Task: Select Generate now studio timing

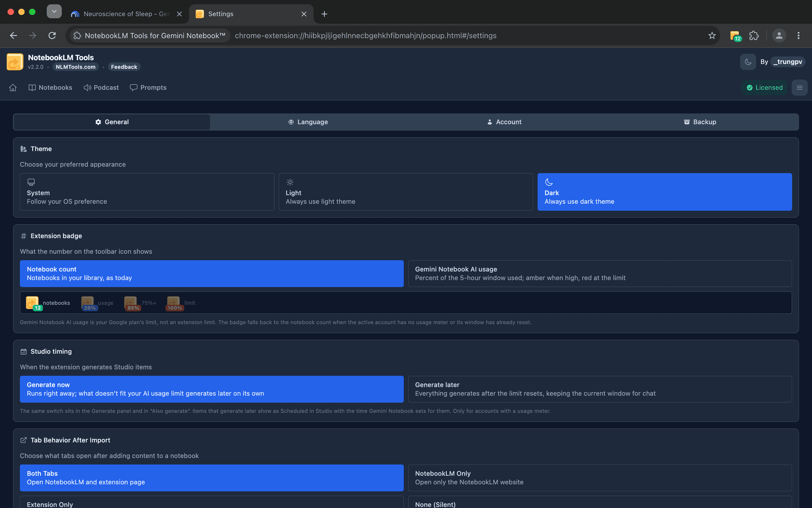Action: [212, 389]
